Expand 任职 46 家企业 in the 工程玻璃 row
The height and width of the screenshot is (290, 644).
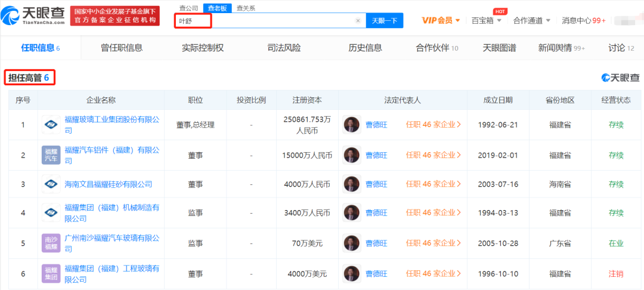434,274
